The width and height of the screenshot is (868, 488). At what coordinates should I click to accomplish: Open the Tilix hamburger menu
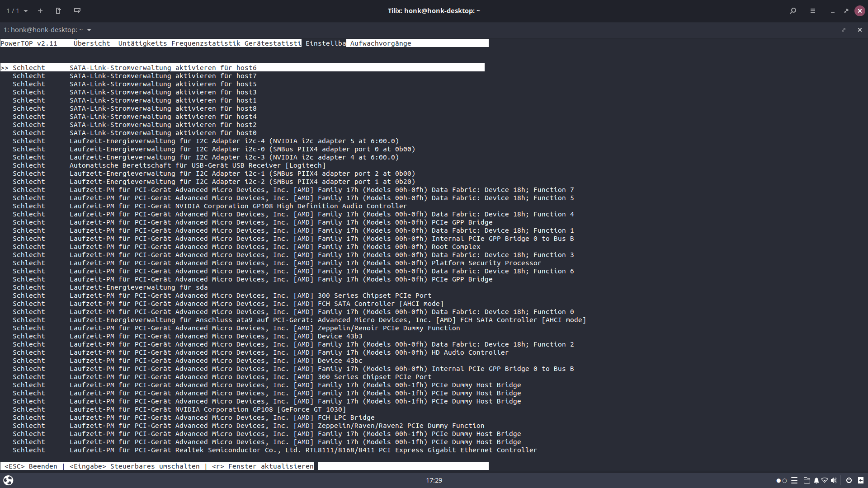[813, 11]
